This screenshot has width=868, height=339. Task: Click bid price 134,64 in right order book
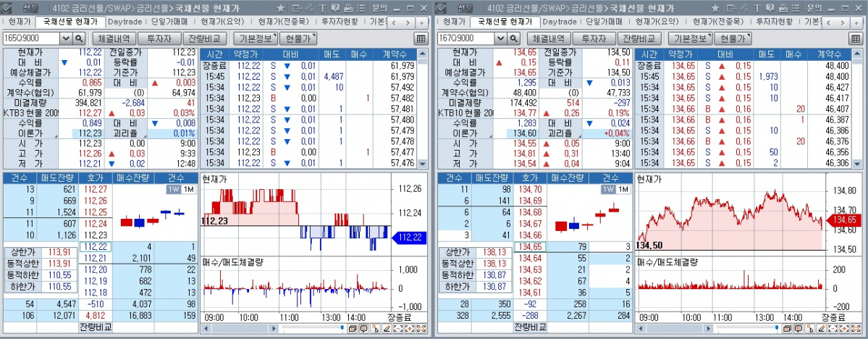click(530, 258)
